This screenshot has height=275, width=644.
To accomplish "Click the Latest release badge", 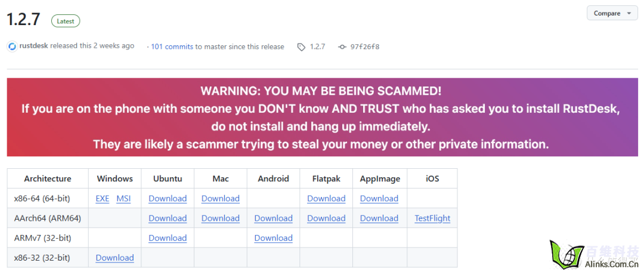I will coord(66,21).
